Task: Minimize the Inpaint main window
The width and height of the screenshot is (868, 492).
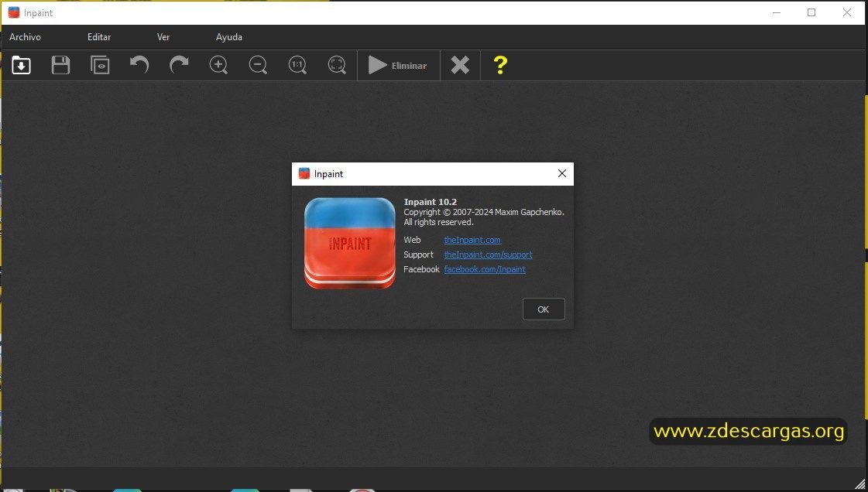Action: [x=777, y=12]
